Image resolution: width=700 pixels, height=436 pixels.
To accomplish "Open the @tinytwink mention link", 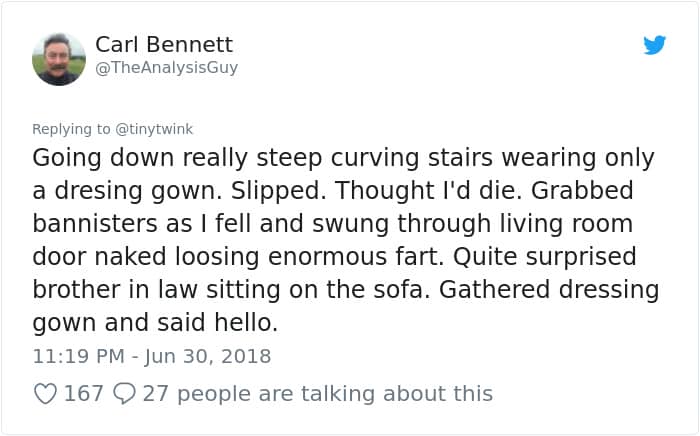I will click(154, 129).
